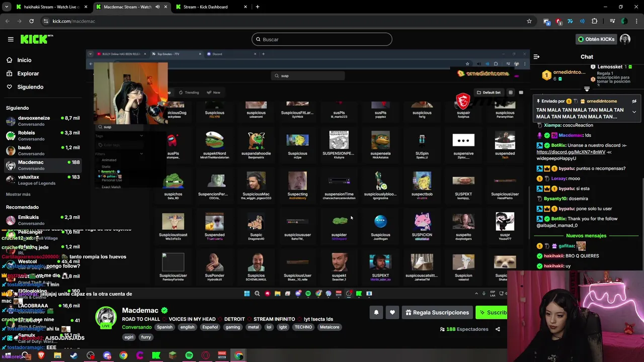Screen dimensions: 644x362
Task: Open the 7TV extension icon
Action: 570,21
